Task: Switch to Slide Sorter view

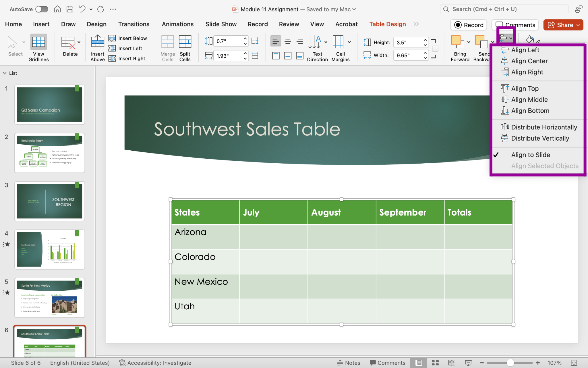Action: point(435,363)
